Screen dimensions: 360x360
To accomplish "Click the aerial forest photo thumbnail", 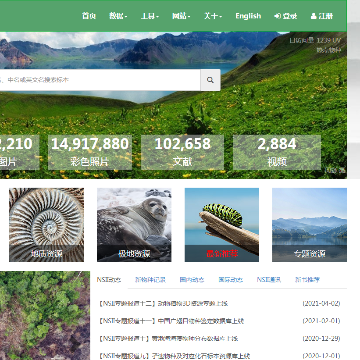I will pos(45,315).
